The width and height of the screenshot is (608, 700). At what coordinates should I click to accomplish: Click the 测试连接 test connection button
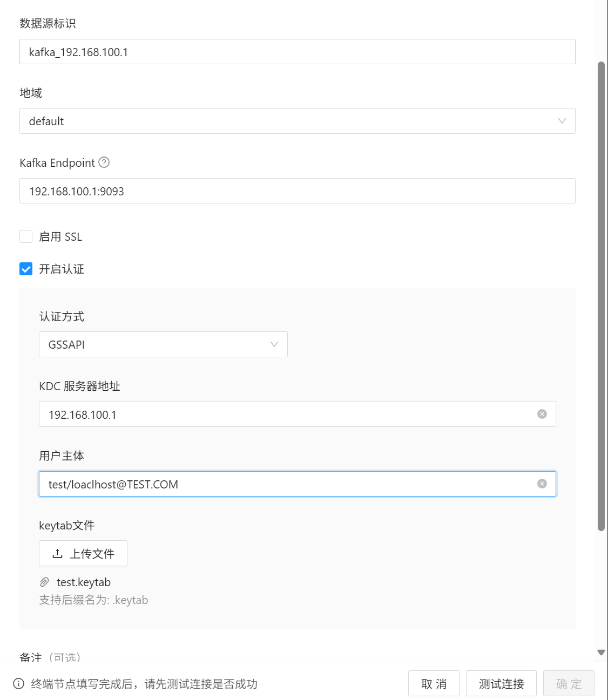pyautogui.click(x=501, y=684)
